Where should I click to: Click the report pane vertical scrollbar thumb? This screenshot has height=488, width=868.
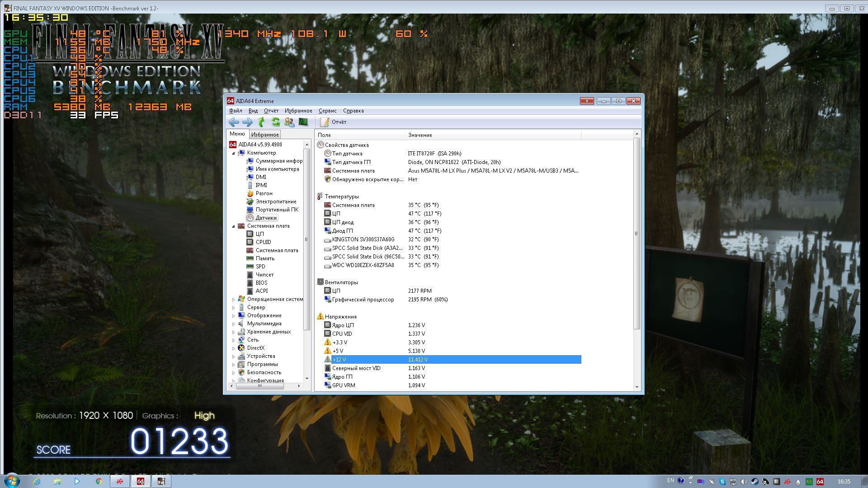[637, 234]
